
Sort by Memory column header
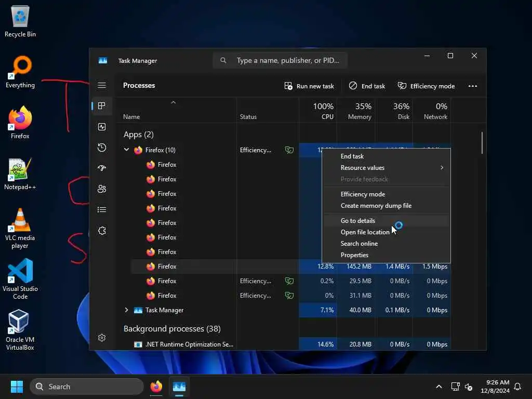coord(356,111)
